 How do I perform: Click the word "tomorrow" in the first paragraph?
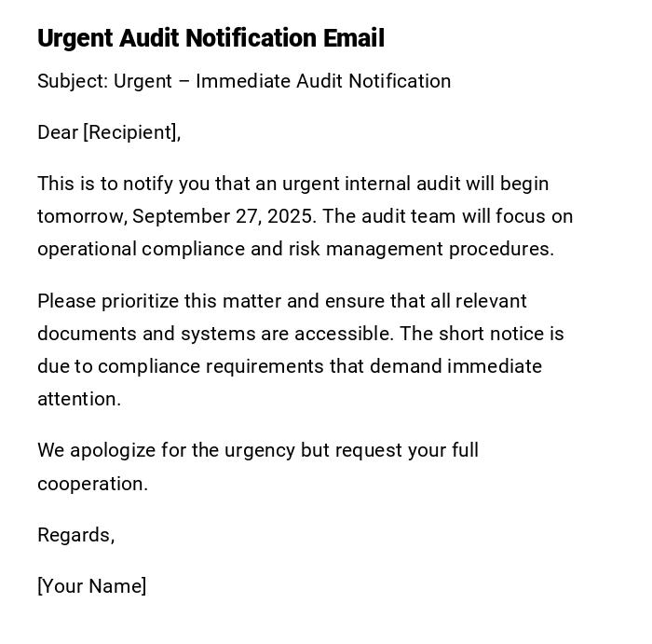tap(80, 216)
